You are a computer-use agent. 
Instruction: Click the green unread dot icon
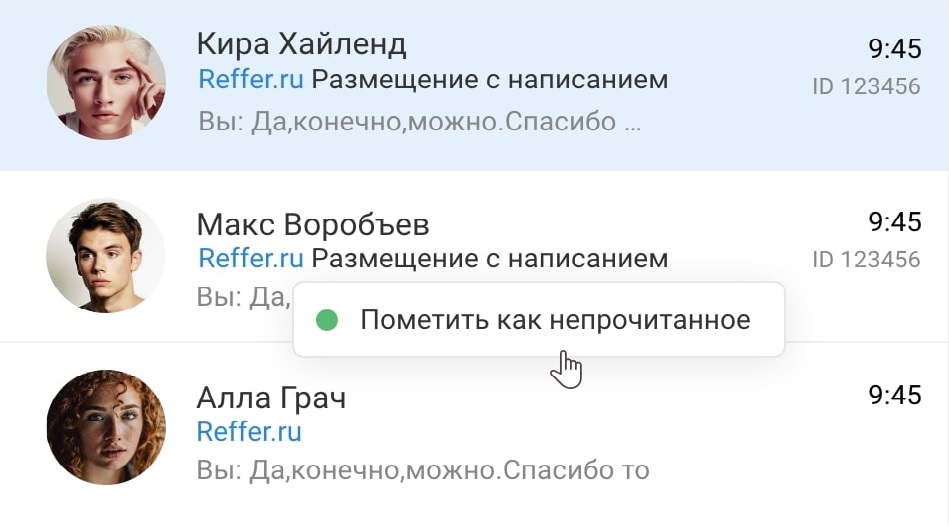(326, 320)
